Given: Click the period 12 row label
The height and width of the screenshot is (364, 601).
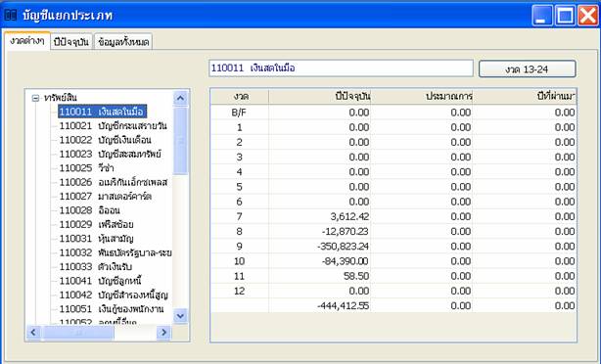Looking at the screenshot, I should coord(240,292).
